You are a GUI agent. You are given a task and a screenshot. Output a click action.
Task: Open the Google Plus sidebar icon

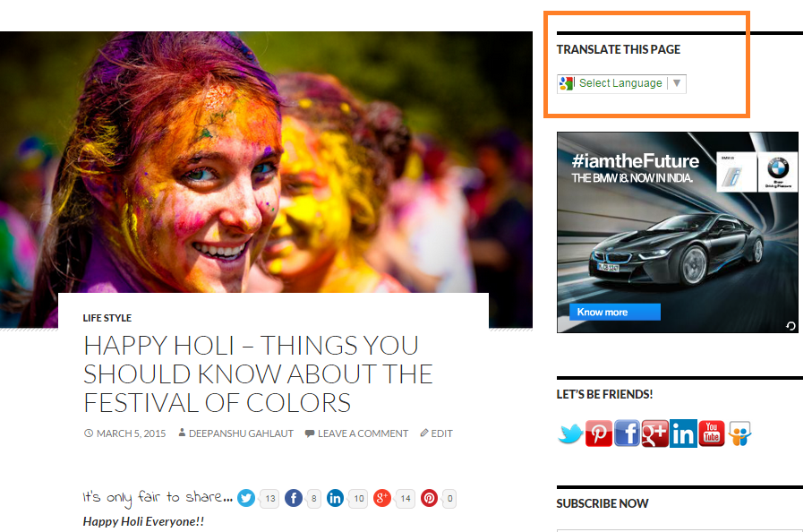[655, 433]
